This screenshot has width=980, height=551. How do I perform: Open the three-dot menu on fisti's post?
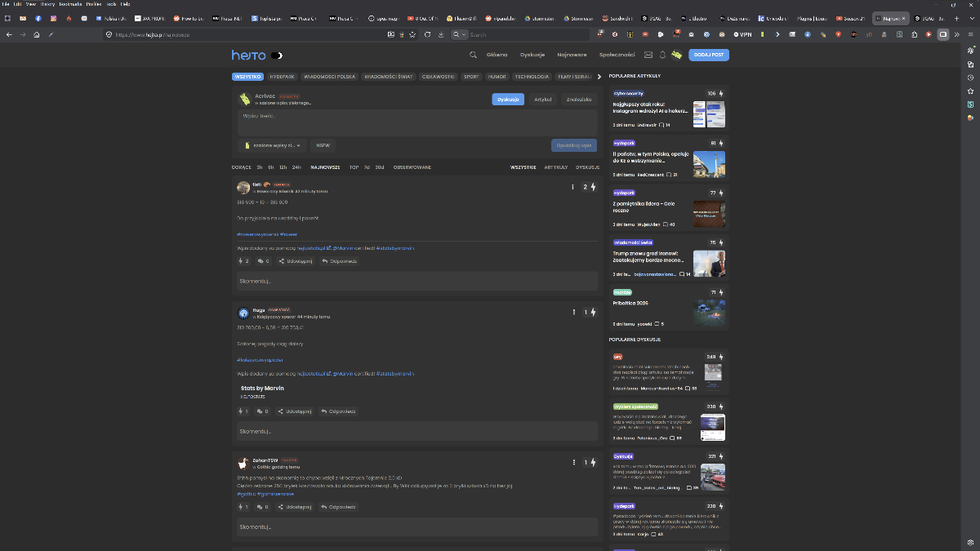pyautogui.click(x=572, y=187)
